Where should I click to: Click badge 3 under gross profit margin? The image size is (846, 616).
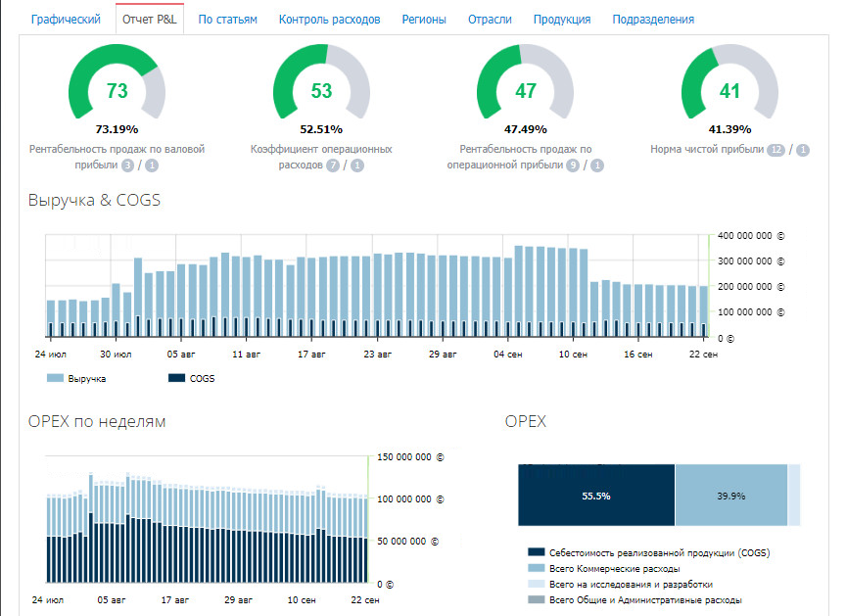[127, 166]
